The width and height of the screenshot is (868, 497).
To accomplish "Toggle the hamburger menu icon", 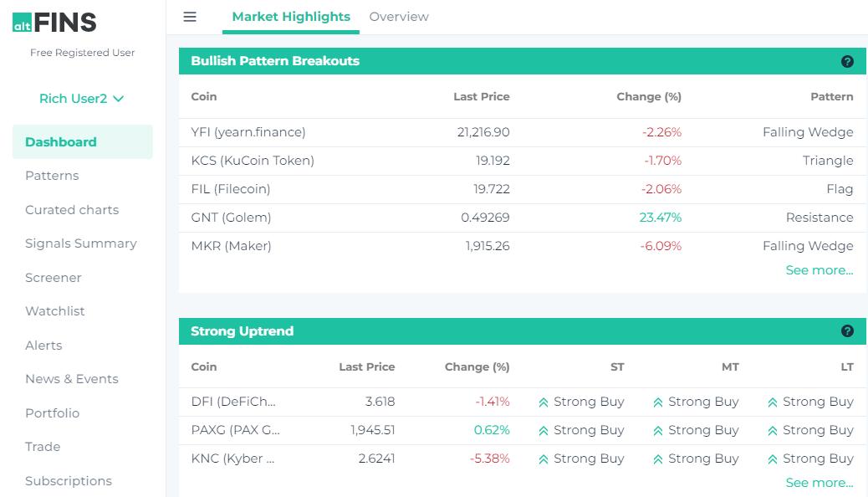I will (190, 17).
